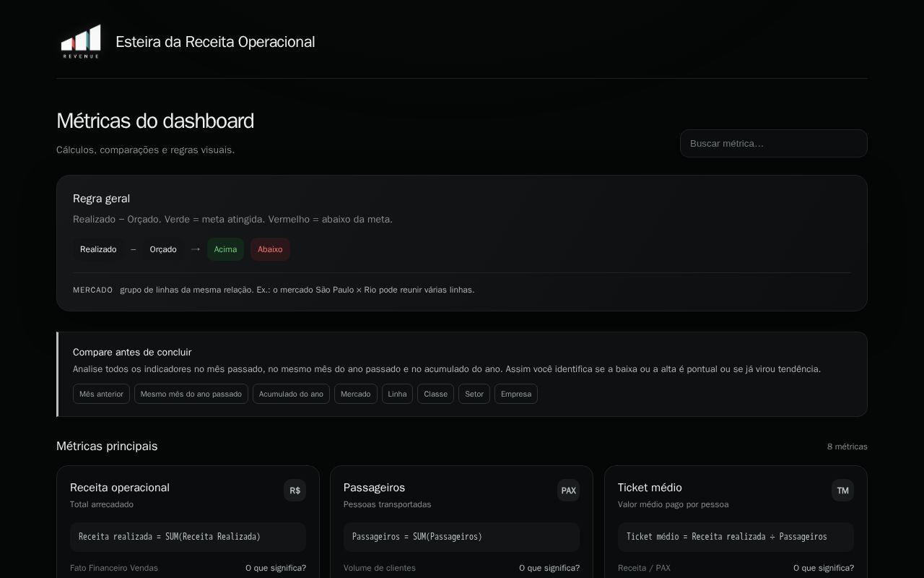Click the Ticket médio card title
The height and width of the screenshot is (578, 924).
pos(650,488)
